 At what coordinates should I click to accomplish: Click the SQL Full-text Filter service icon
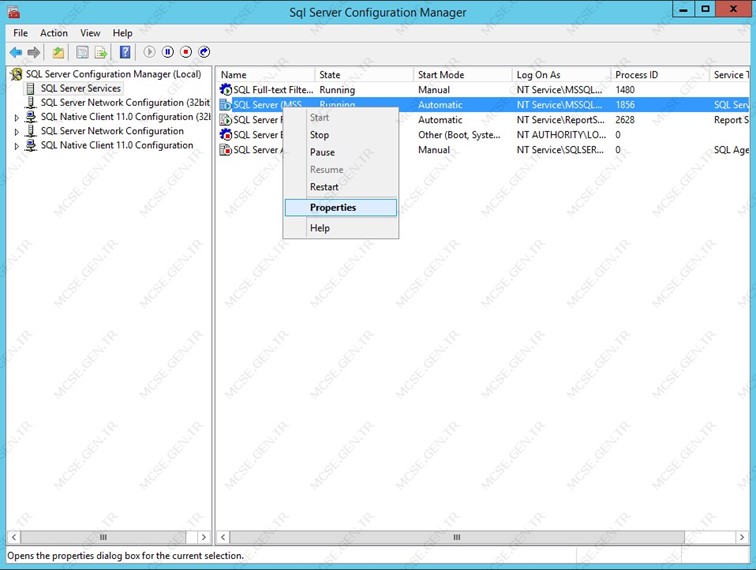coord(226,90)
